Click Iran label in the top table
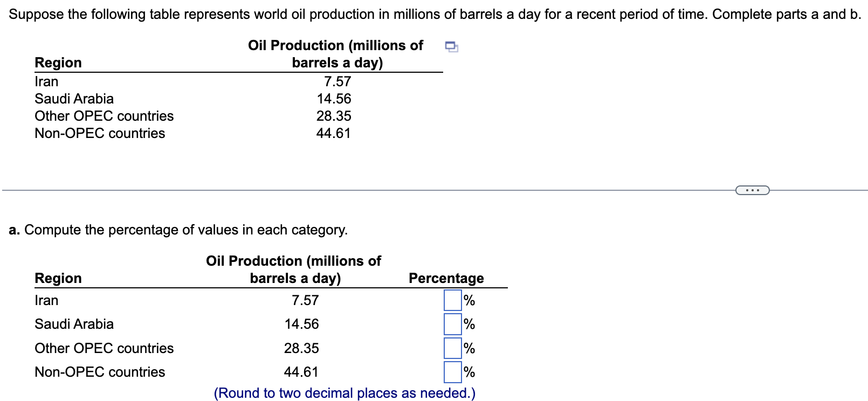Viewport: 868px width, 401px height. click(46, 81)
